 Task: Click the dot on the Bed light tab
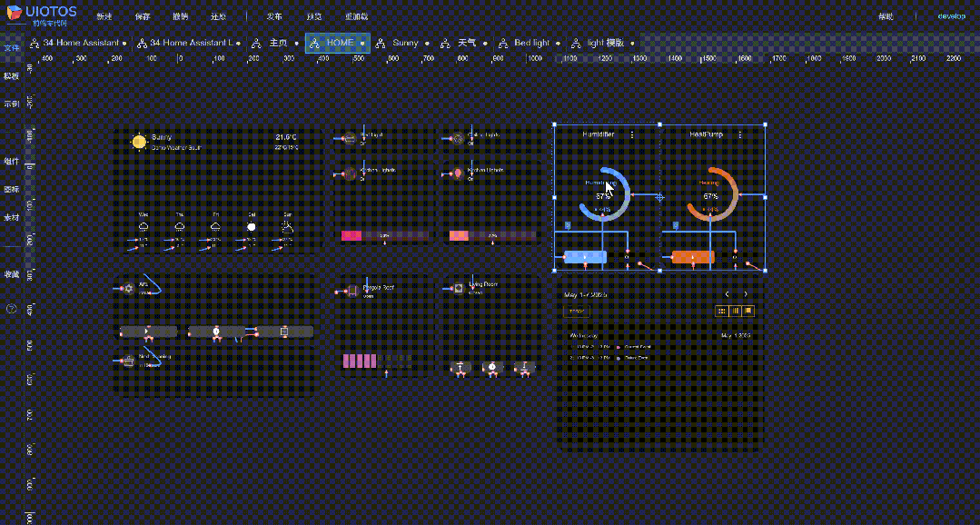[559, 44]
